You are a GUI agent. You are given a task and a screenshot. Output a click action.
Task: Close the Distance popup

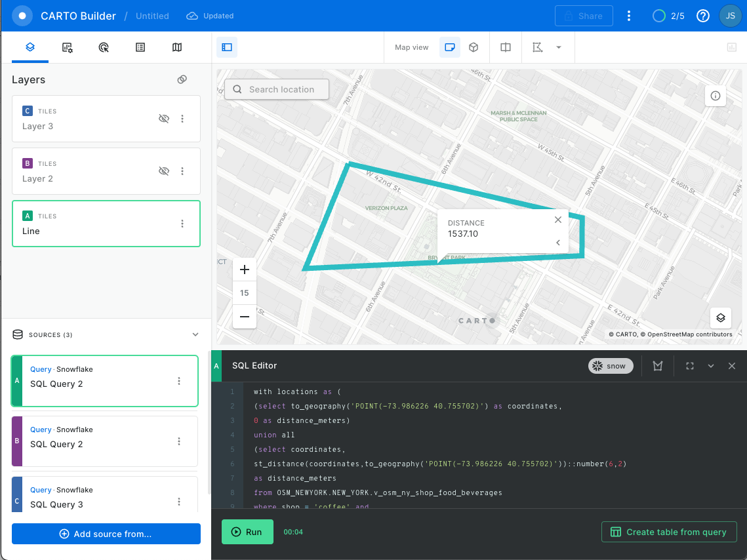click(557, 220)
